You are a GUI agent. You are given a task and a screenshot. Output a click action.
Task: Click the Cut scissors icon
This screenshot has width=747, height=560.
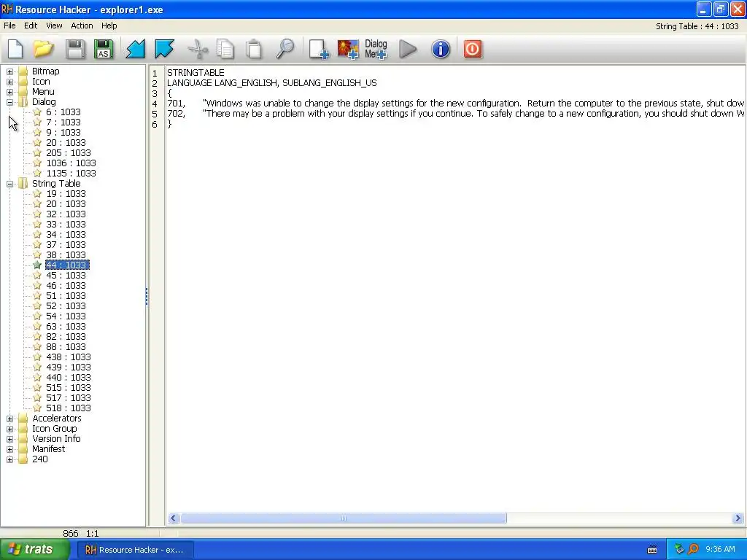[198, 49]
